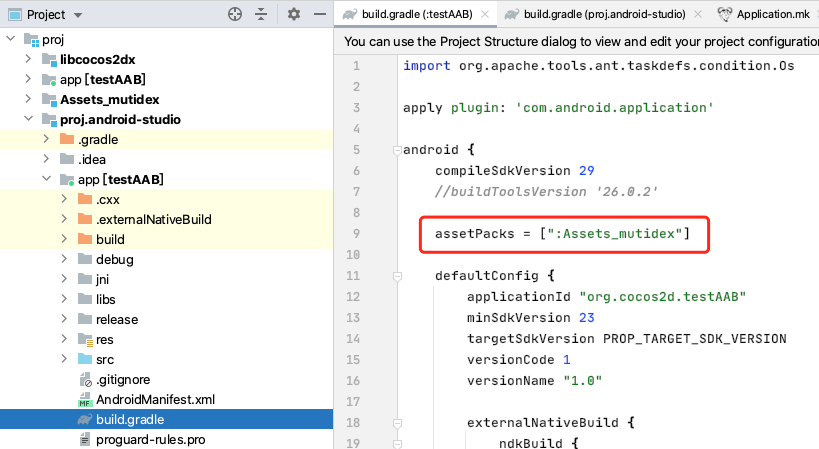This screenshot has width=819, height=449.
Task: Select the Assets_mutidex module icon
Action: pyautogui.click(x=49, y=100)
